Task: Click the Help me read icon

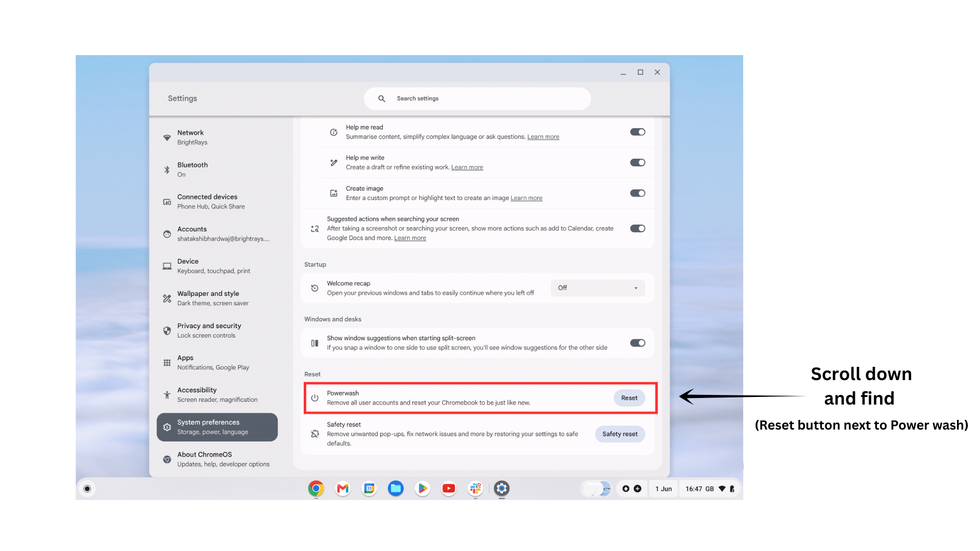Action: click(334, 132)
